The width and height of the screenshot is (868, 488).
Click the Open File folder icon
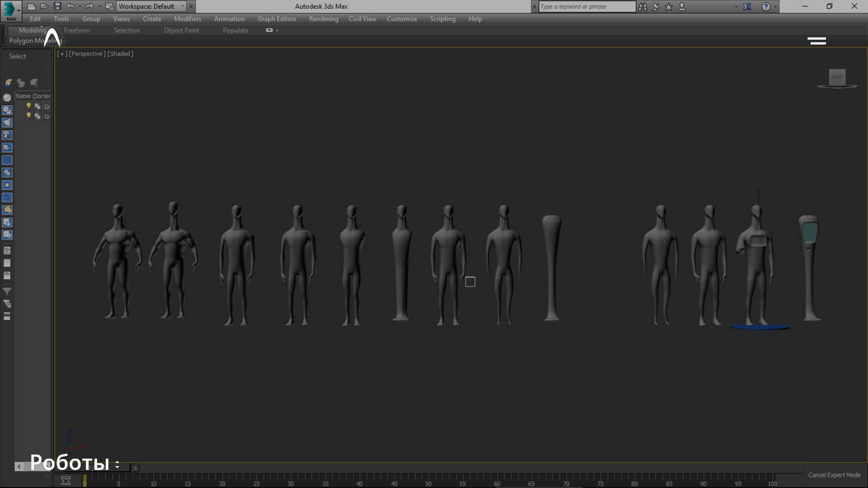pos(44,6)
